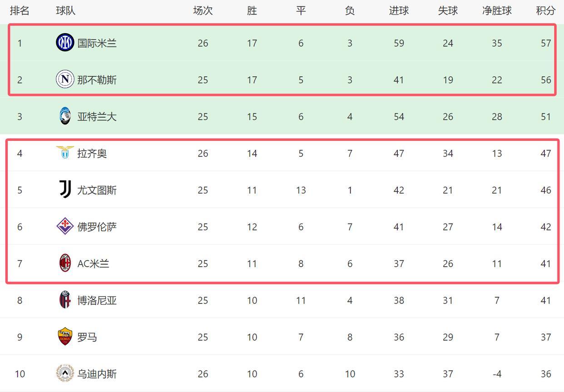Open the 乌迪内斯 team link

point(97,374)
